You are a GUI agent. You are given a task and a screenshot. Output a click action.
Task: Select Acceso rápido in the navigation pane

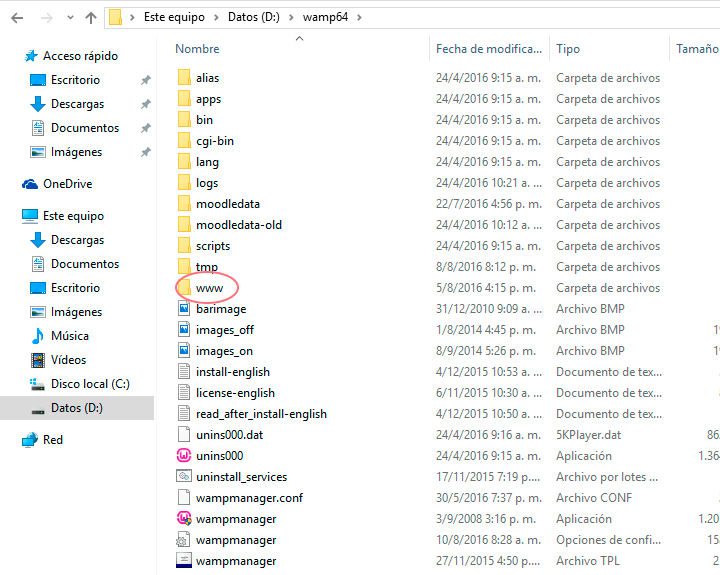79,56
